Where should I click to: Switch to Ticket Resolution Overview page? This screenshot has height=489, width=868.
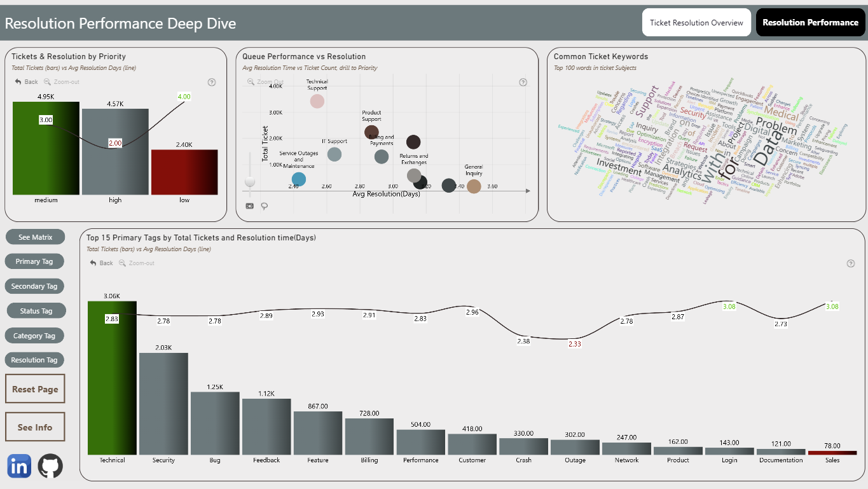pyautogui.click(x=696, y=23)
